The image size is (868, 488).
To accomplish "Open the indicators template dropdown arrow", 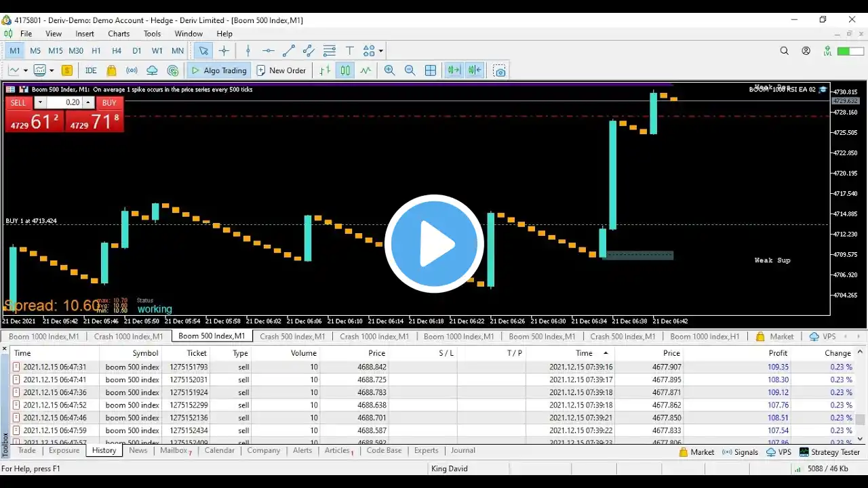I will (52, 70).
